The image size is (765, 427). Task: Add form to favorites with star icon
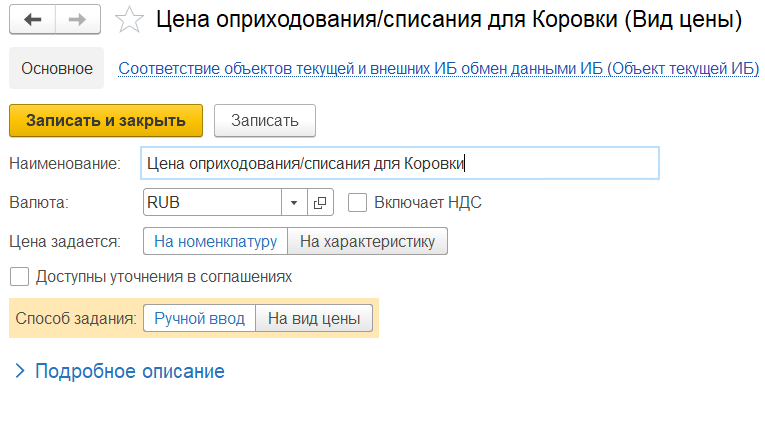(x=128, y=19)
